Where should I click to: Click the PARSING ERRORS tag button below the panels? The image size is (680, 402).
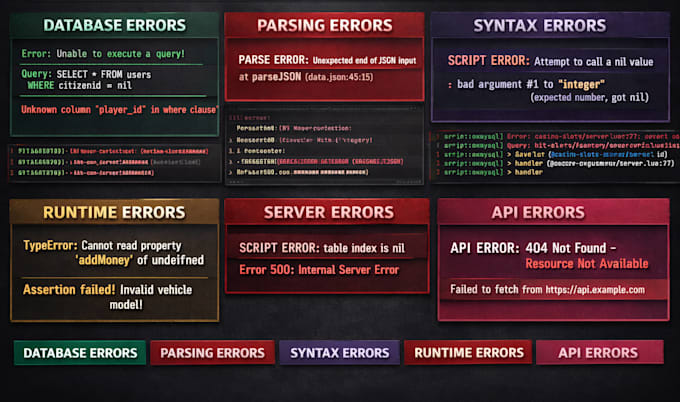coord(212,353)
